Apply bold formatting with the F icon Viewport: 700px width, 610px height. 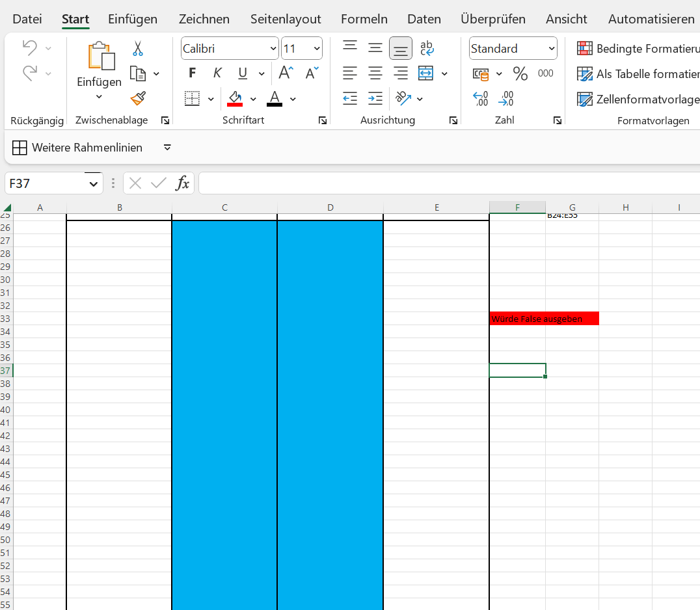tap(192, 73)
